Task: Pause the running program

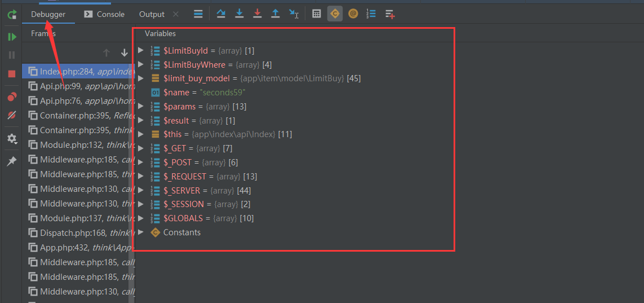Action: point(12,55)
